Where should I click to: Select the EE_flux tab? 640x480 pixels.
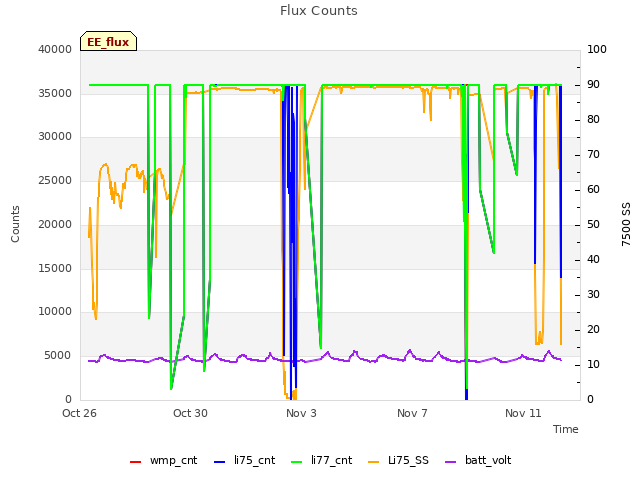[108, 42]
